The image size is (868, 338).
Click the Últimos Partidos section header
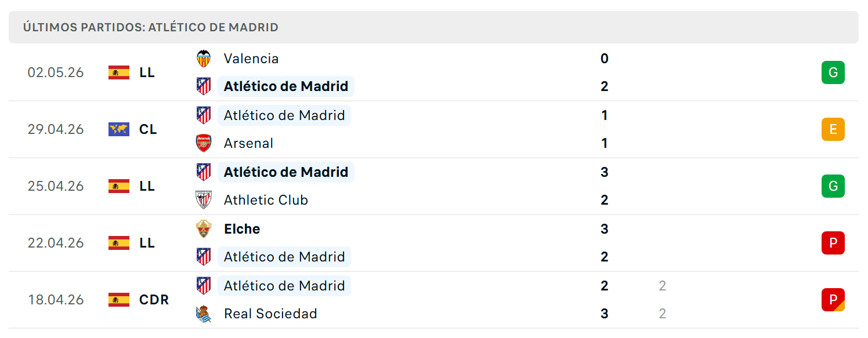433,27
